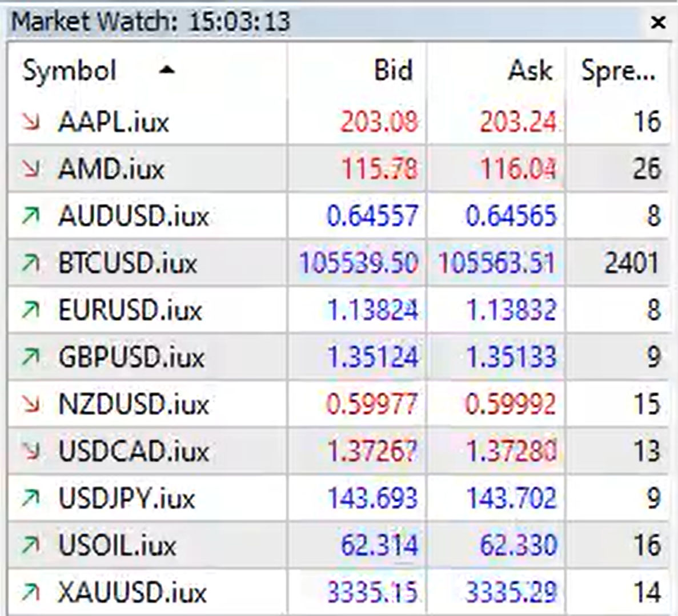Click the USDCAD bid 1.37267
The width and height of the screenshot is (678, 616).
point(373,452)
